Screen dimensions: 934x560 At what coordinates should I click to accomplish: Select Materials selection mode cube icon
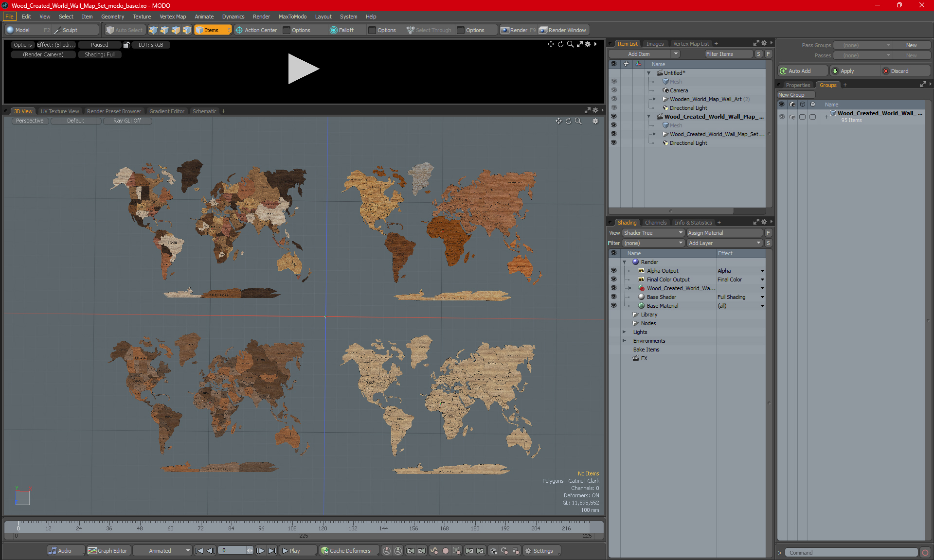tap(187, 30)
